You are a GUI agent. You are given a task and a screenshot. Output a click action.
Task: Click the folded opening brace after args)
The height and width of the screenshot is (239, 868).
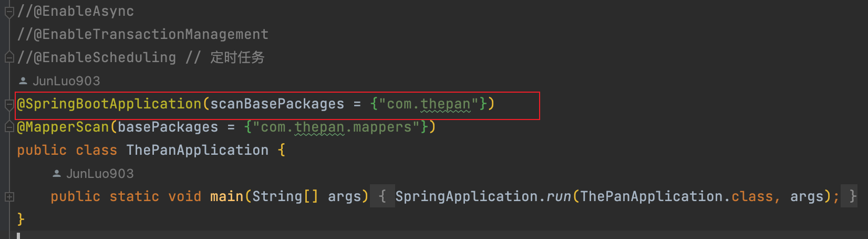(x=382, y=196)
